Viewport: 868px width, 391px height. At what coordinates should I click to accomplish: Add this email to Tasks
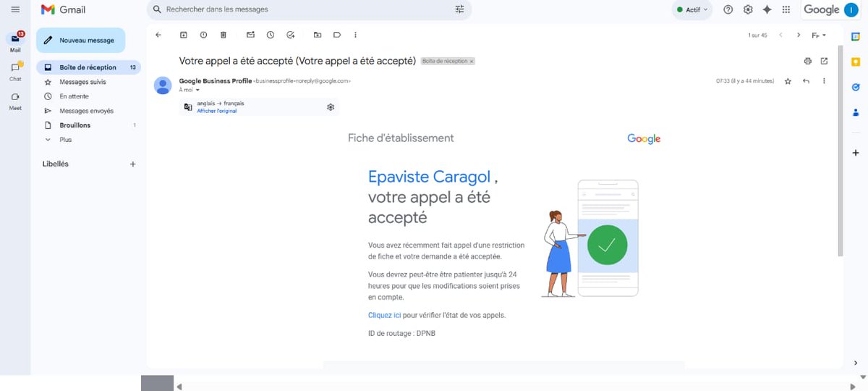[x=291, y=35]
